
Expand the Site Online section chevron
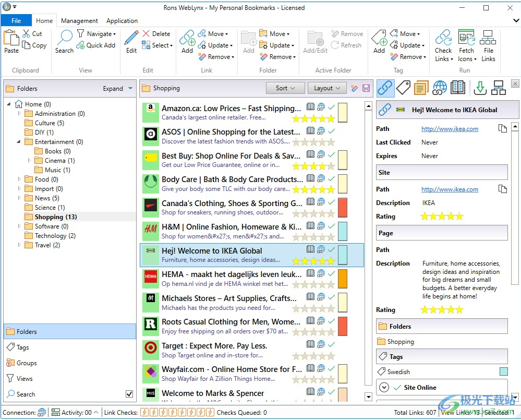(x=384, y=388)
